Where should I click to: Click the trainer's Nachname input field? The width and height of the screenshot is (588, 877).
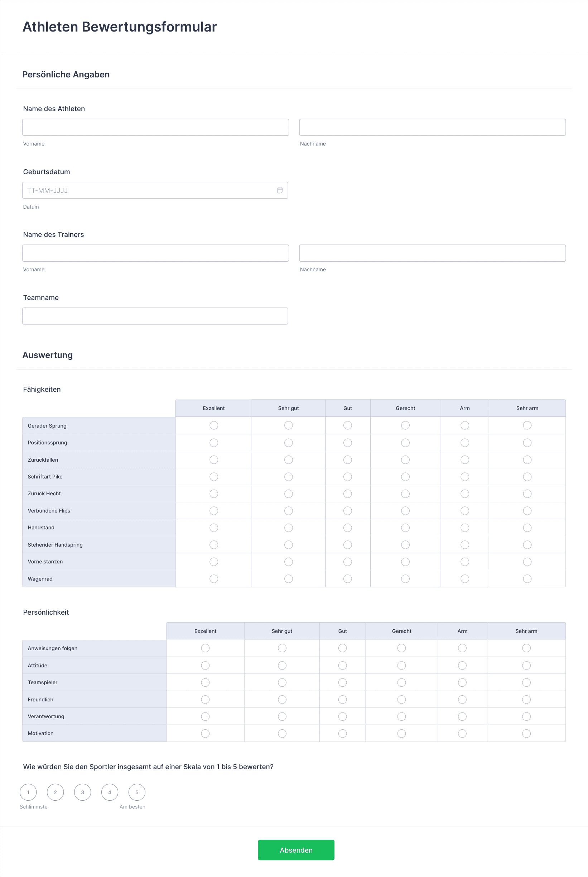point(432,253)
